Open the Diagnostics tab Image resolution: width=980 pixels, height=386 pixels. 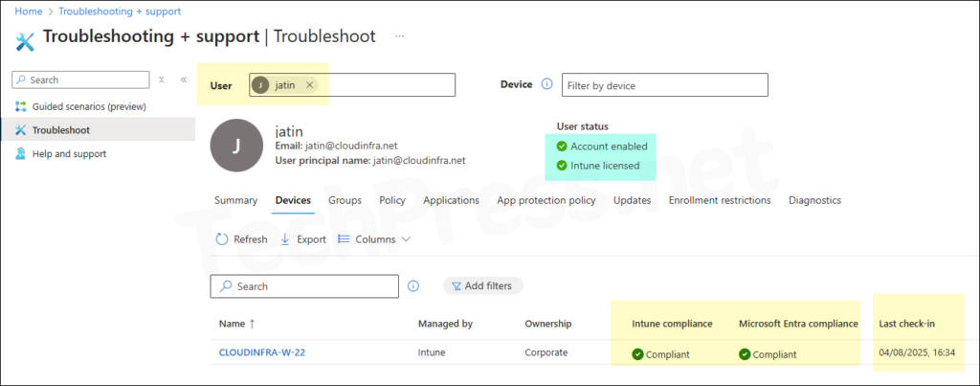pos(815,200)
